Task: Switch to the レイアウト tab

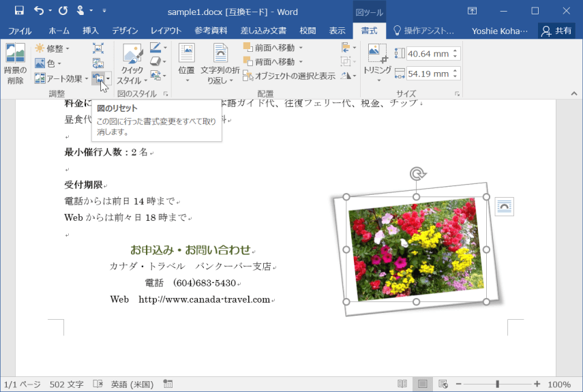Action: pyautogui.click(x=166, y=31)
